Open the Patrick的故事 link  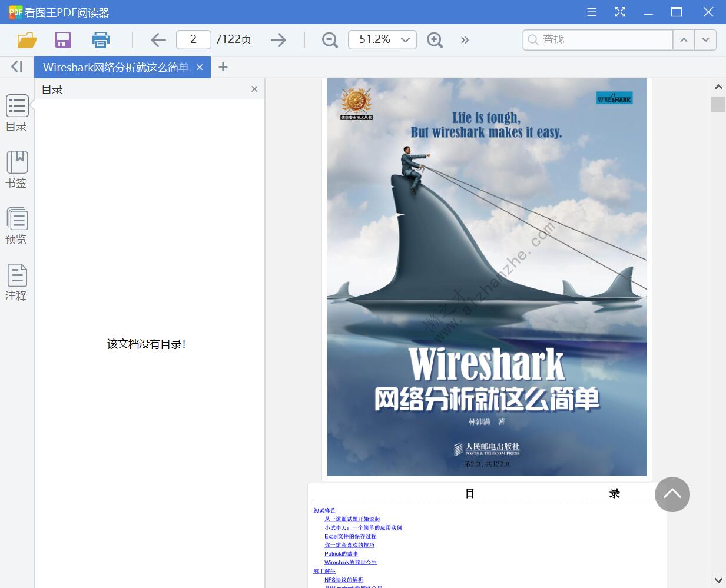tap(341, 554)
